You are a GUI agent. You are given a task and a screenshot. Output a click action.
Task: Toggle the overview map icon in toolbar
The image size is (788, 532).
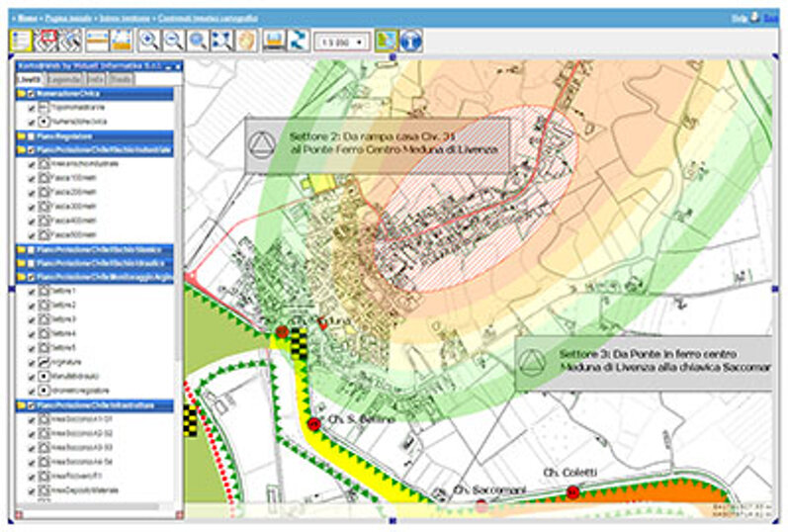click(x=387, y=41)
